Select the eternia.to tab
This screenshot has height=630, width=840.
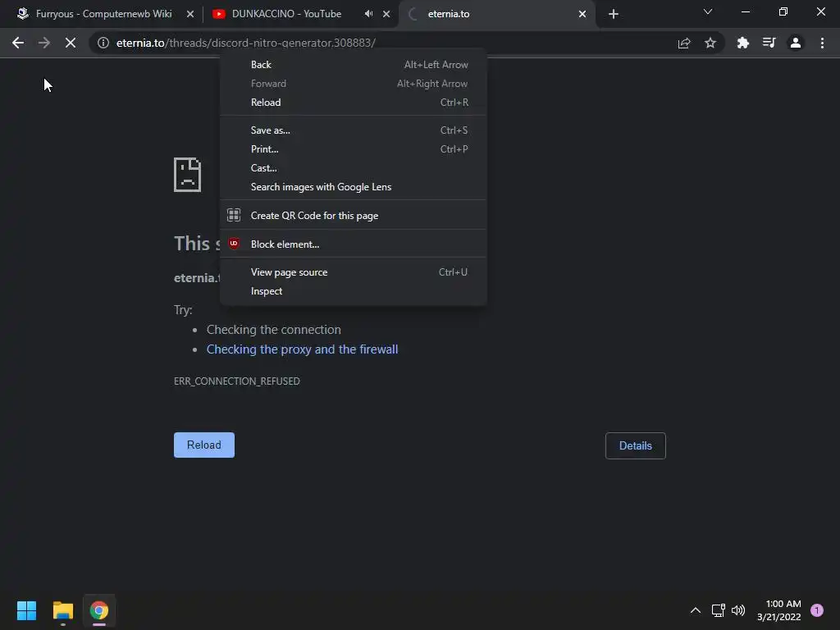click(x=496, y=14)
